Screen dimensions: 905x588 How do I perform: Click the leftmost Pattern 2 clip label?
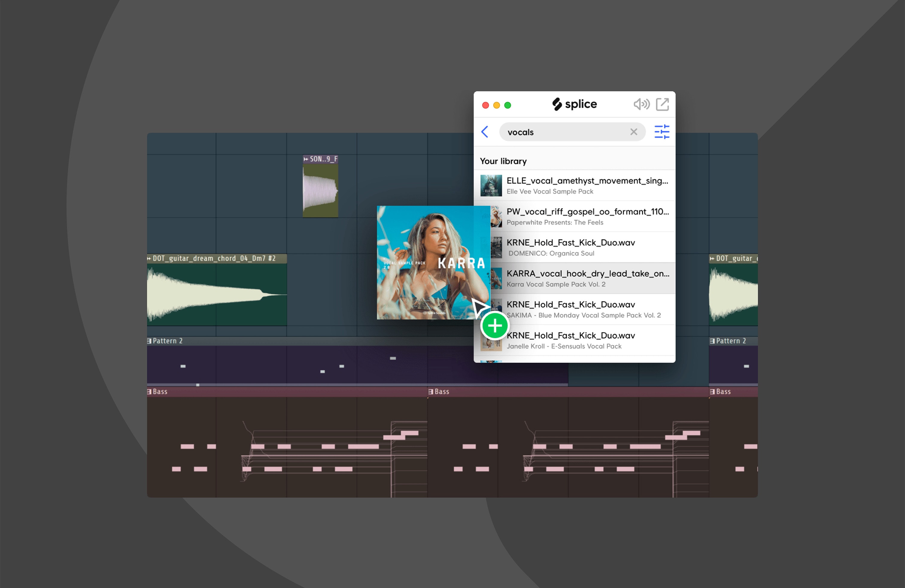coord(167,341)
